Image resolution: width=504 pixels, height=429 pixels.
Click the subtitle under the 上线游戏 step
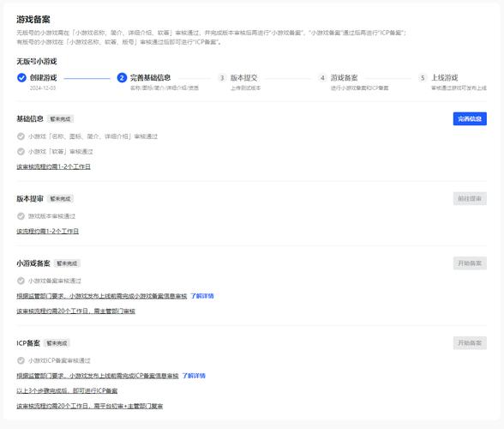tap(459, 88)
